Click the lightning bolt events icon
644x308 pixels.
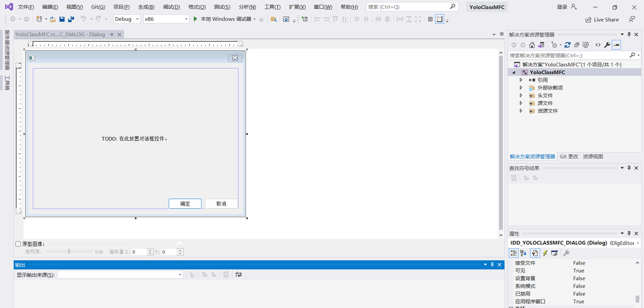pyautogui.click(x=545, y=253)
